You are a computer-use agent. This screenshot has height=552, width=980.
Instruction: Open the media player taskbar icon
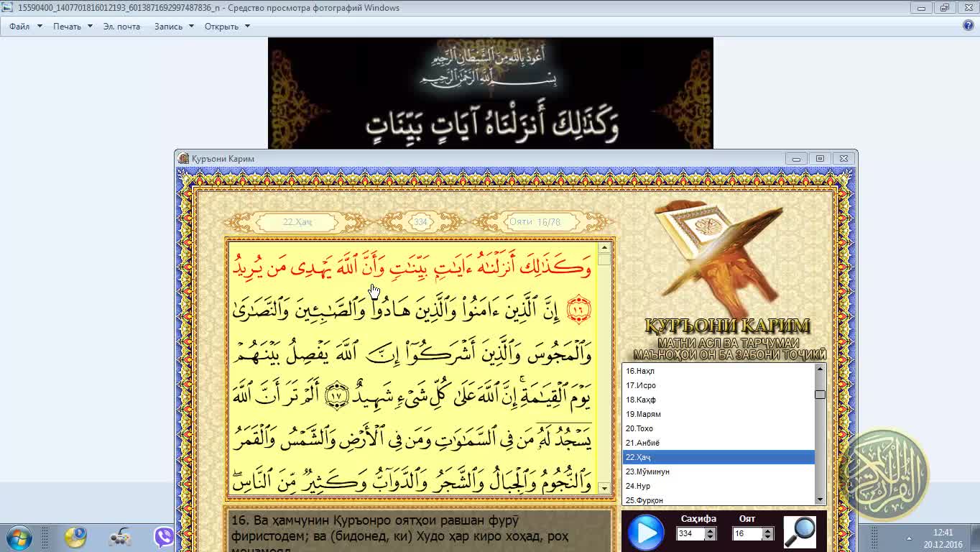coord(75,538)
